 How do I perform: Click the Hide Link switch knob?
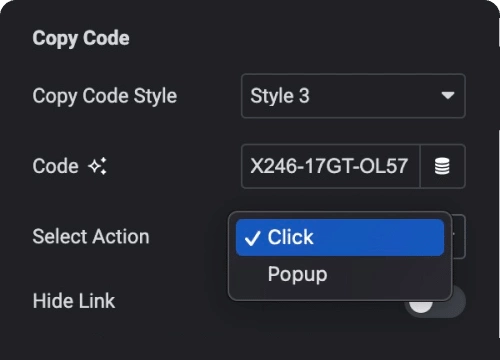click(421, 304)
